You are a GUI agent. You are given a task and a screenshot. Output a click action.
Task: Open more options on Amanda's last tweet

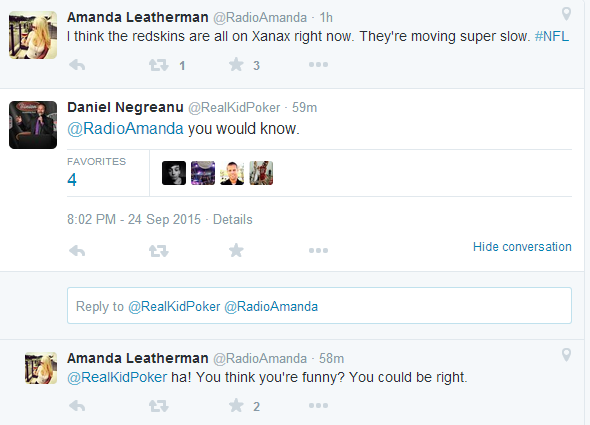pos(318,405)
